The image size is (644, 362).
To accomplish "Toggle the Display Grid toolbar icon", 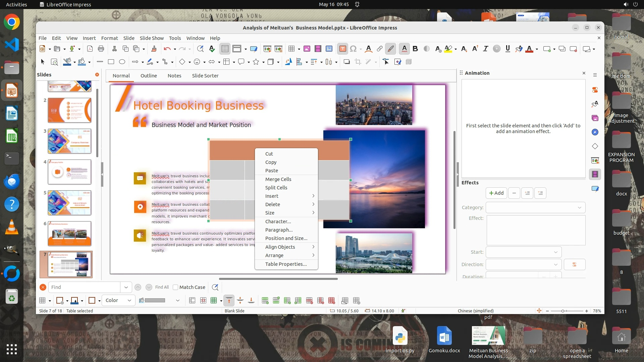I will pyautogui.click(x=225, y=49).
